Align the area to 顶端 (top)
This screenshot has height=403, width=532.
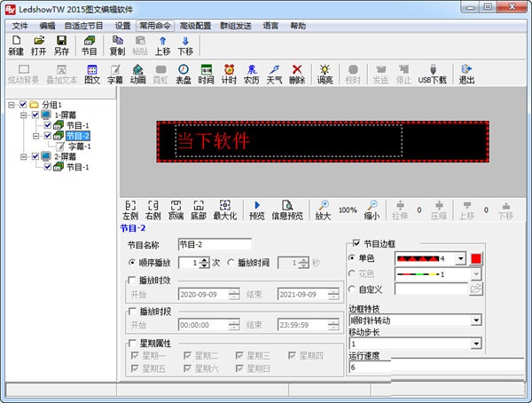tap(176, 210)
